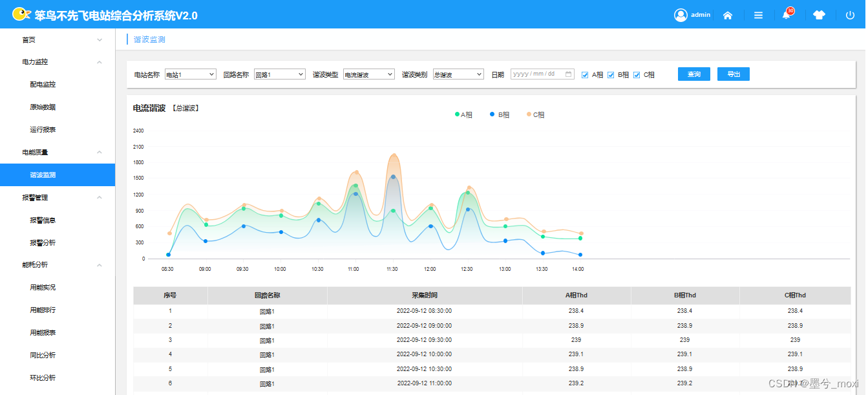
Task: Open calendar icon in date field
Action: (569, 74)
